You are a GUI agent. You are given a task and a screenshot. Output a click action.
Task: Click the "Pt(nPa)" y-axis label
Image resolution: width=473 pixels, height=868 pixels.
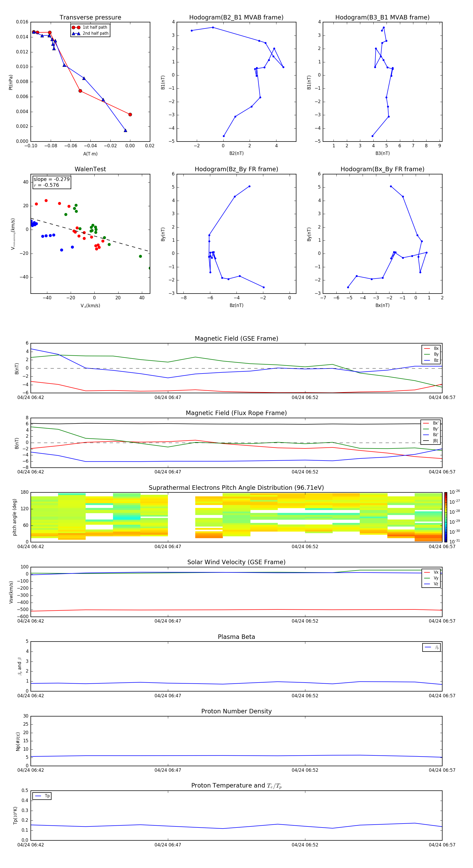click(11, 82)
